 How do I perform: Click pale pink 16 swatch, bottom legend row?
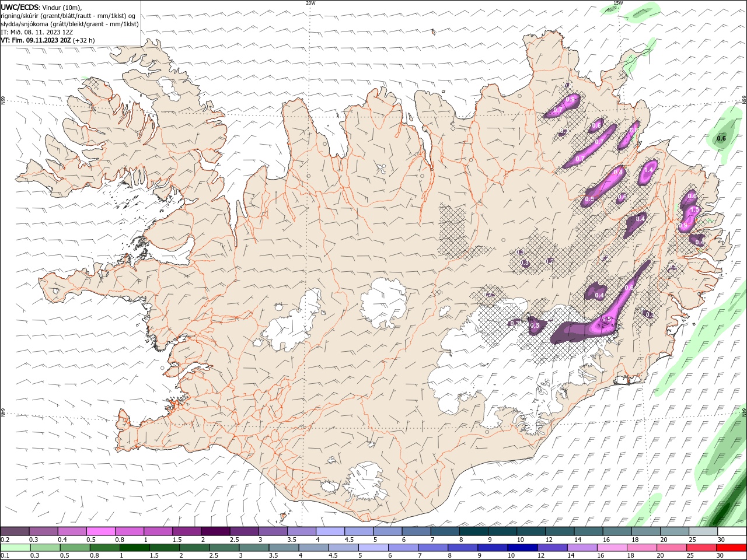click(611, 548)
